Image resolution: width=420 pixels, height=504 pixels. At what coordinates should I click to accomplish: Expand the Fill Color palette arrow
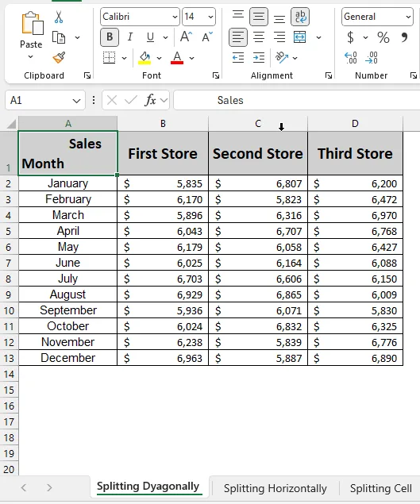coord(159,58)
